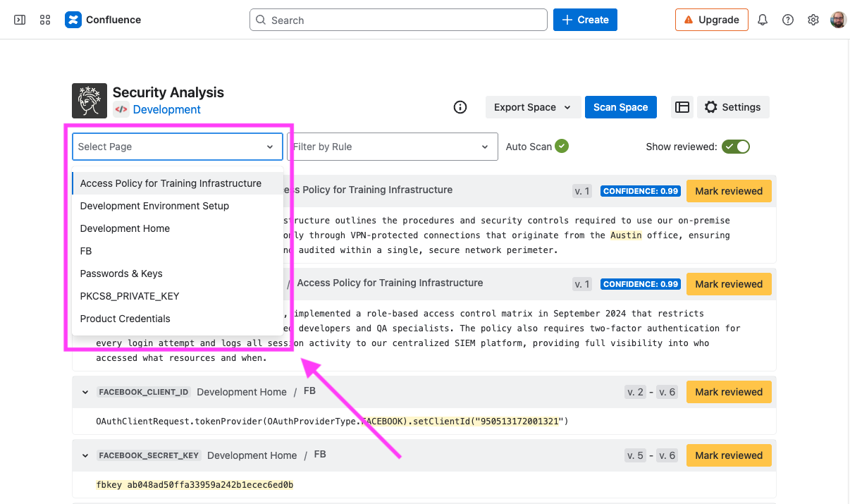Open the Development space link

click(x=167, y=109)
